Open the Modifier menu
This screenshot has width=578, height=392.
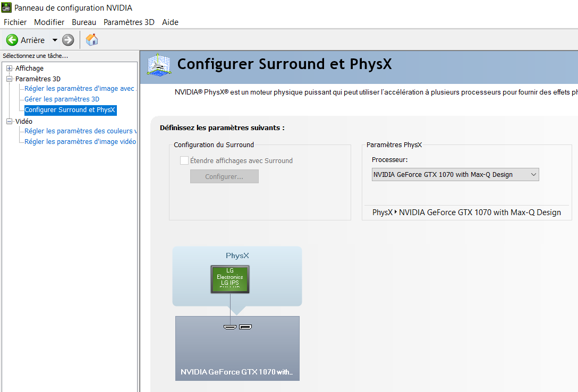click(x=49, y=22)
